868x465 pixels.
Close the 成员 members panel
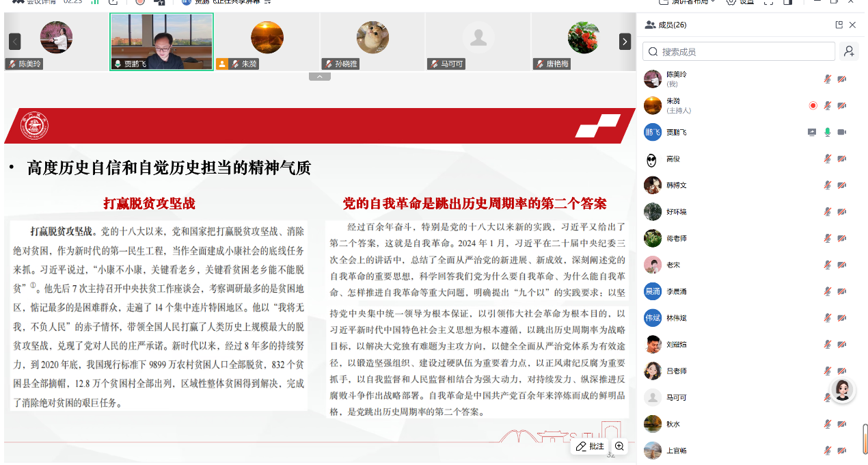coord(852,25)
